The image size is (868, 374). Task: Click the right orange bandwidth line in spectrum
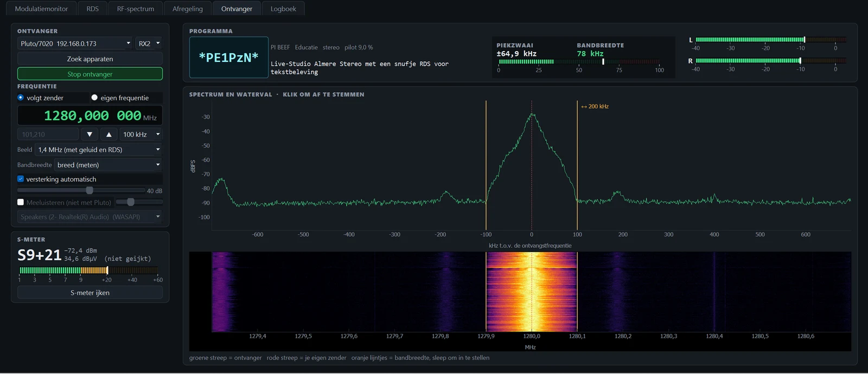(x=577, y=165)
